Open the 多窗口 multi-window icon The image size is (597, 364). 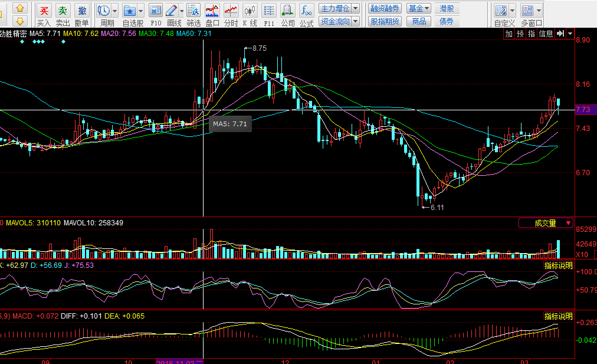(527, 11)
